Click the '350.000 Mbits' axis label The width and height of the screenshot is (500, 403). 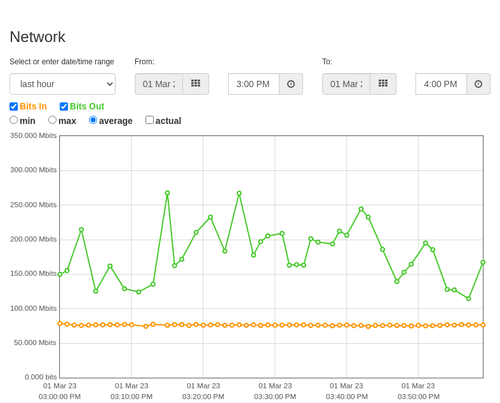pos(33,135)
